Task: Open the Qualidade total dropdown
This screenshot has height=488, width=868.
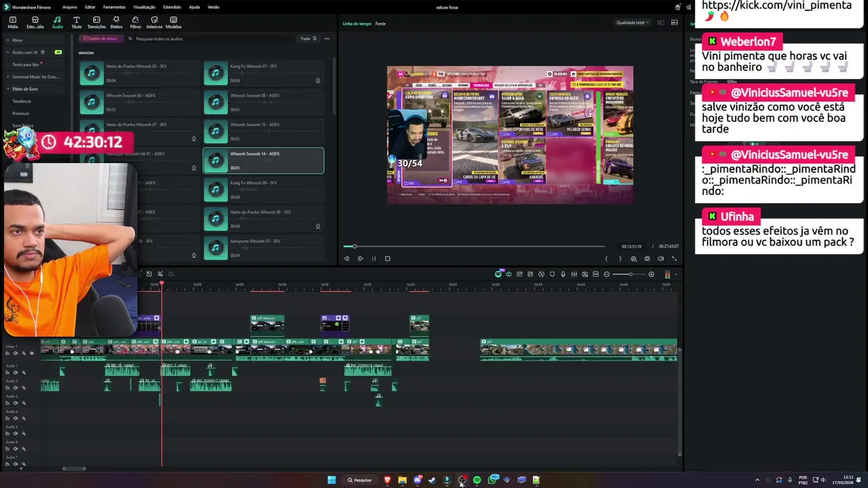Action: coord(632,22)
